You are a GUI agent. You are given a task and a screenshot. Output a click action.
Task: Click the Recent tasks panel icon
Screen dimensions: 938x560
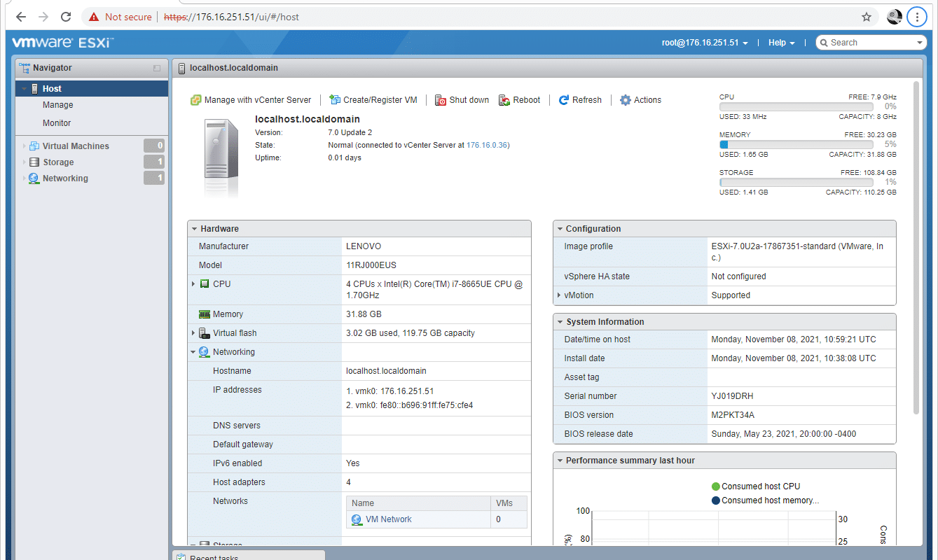coord(181,558)
